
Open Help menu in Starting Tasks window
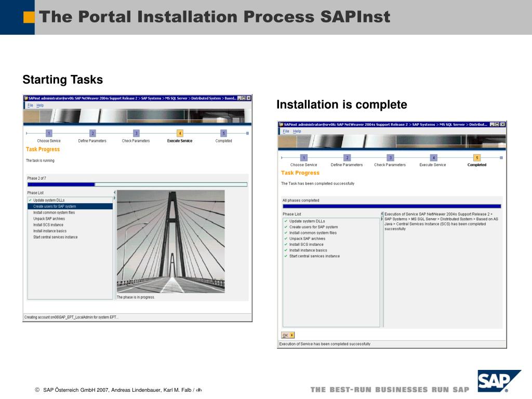40,105
